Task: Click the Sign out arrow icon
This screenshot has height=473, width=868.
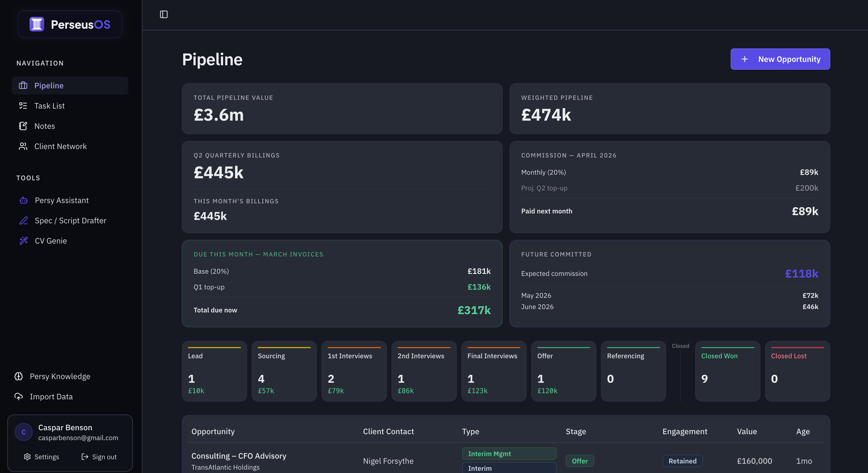Action: 85,456
